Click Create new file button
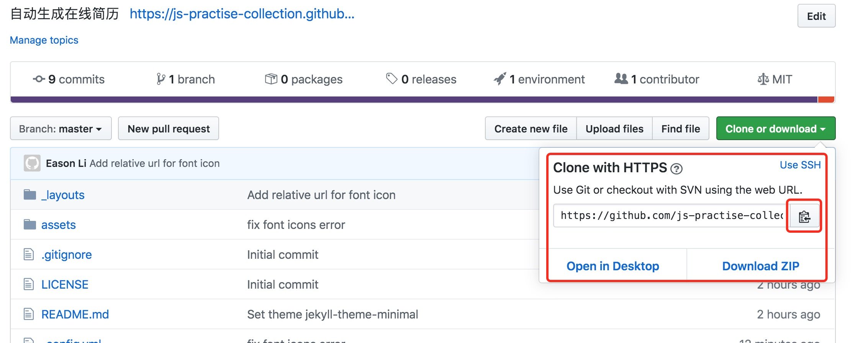This screenshot has height=343, width=868. tap(531, 129)
